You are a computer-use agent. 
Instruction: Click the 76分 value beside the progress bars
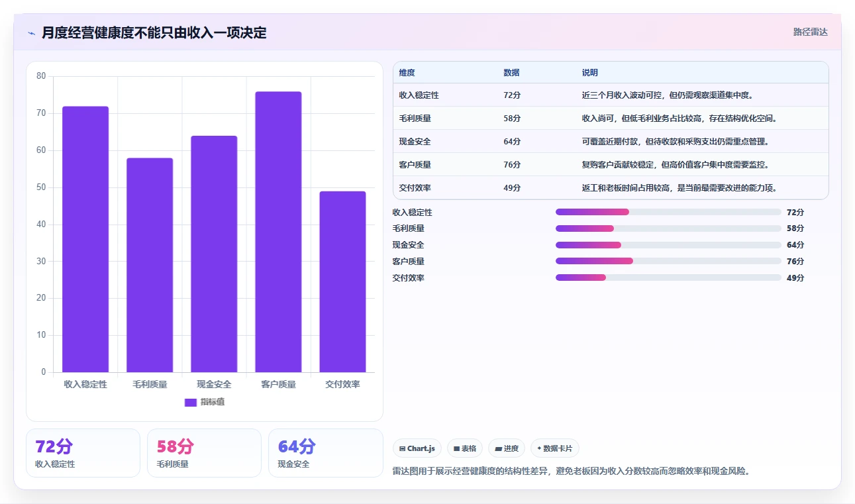(x=795, y=262)
